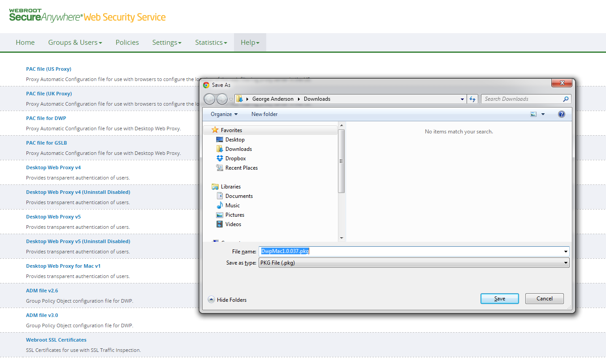Viewport: 606px width, 364px height.
Task: Click the search magnifier in Search Downloads
Action: point(566,99)
